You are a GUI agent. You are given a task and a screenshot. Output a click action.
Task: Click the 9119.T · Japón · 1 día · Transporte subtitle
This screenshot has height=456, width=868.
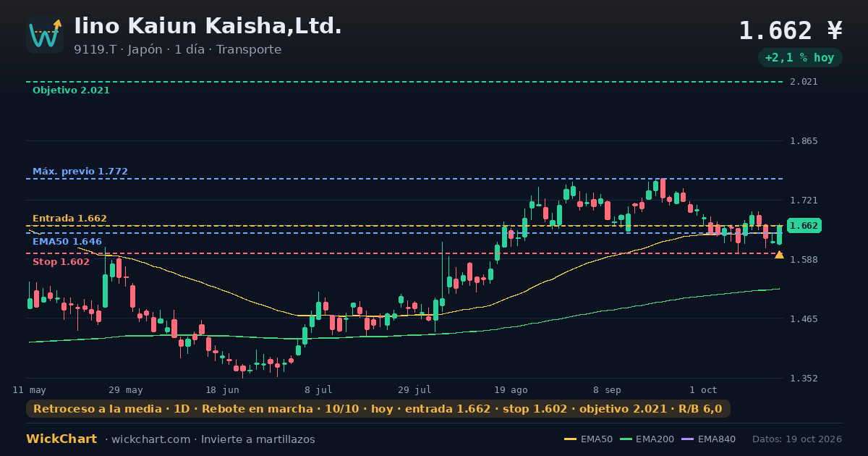tap(177, 50)
